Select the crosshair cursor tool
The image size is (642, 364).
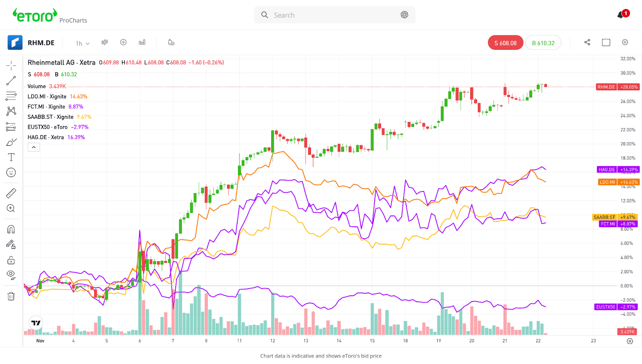[11, 65]
